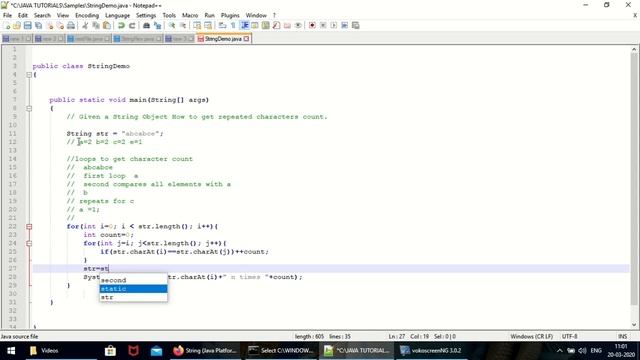
Task: Select 'str' in autocomplete list
Action: 133,298
